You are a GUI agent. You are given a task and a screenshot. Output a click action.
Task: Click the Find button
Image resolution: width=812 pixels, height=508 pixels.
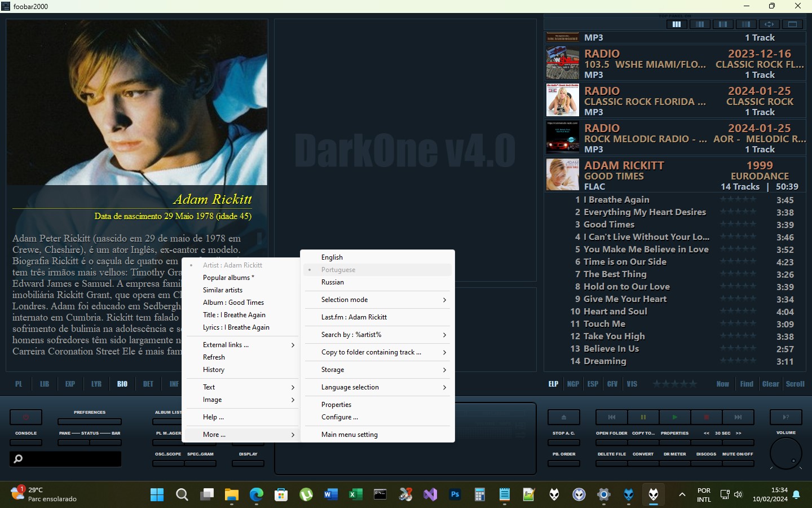point(747,384)
